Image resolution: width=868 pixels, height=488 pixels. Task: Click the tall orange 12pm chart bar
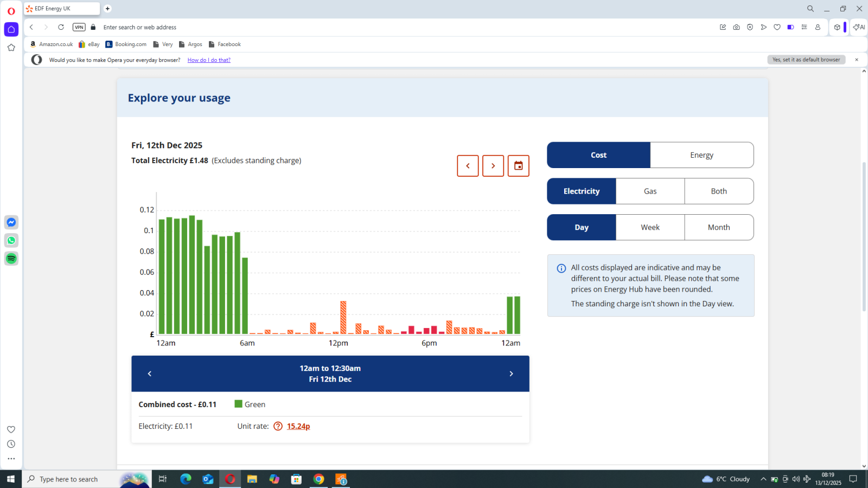click(343, 318)
